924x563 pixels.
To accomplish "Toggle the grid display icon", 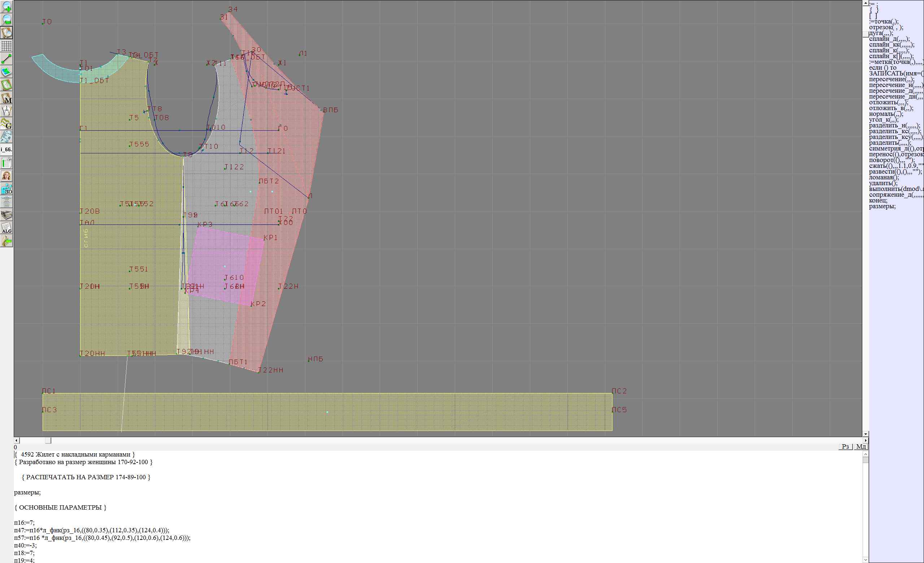I will tap(7, 46).
